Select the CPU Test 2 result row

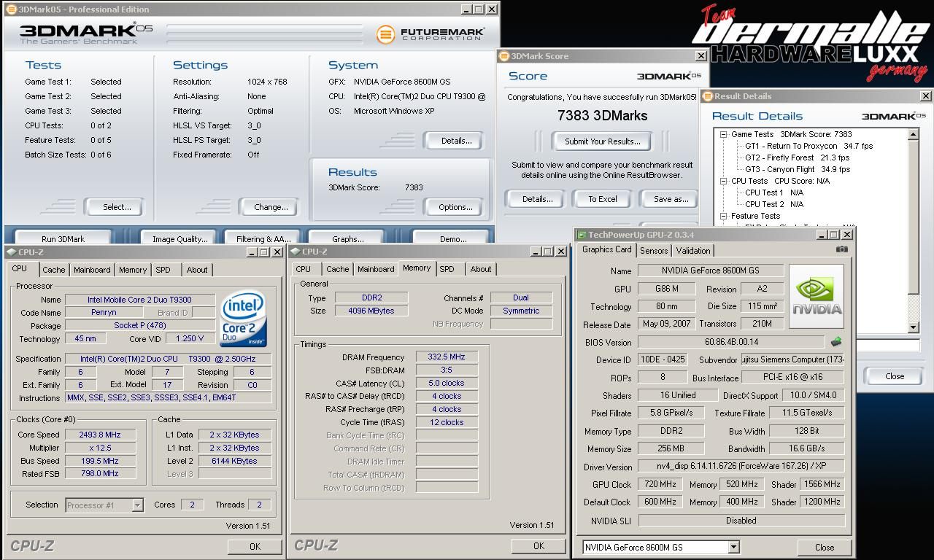(x=774, y=204)
